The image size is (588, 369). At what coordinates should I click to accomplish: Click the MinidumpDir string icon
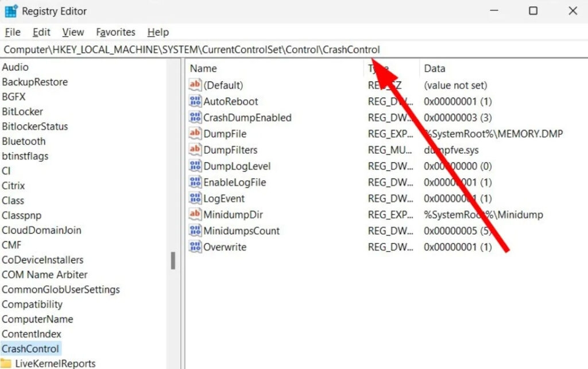195,214
